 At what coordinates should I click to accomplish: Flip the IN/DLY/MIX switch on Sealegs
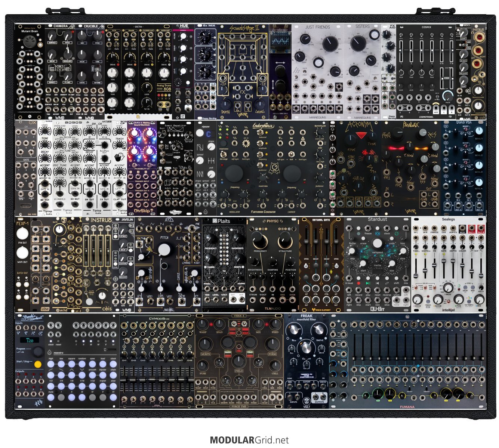coord(449,301)
